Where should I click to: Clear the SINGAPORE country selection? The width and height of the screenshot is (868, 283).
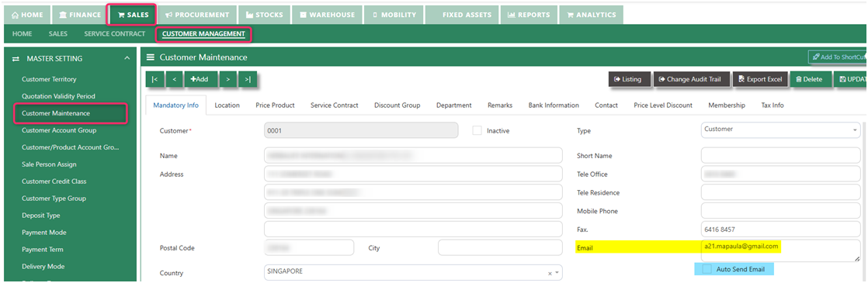550,273
